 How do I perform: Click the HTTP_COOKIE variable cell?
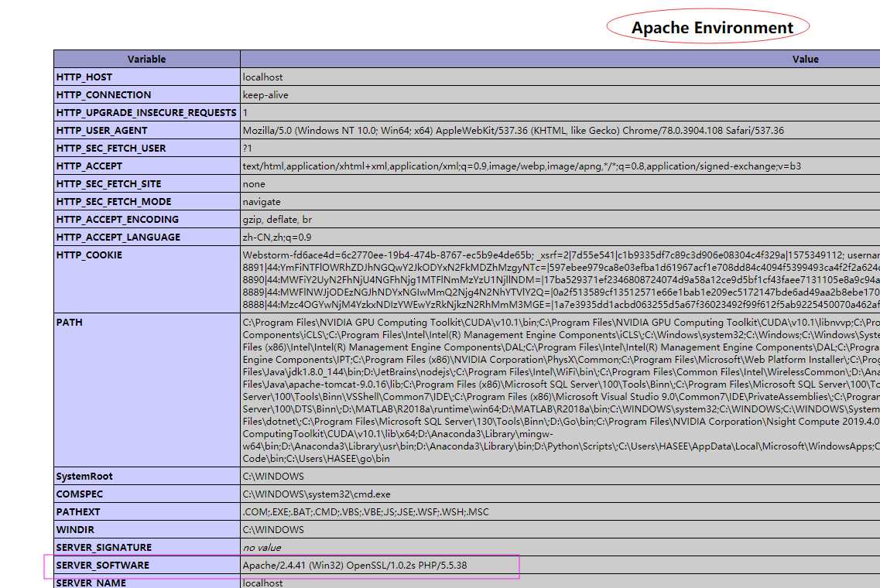point(146,279)
